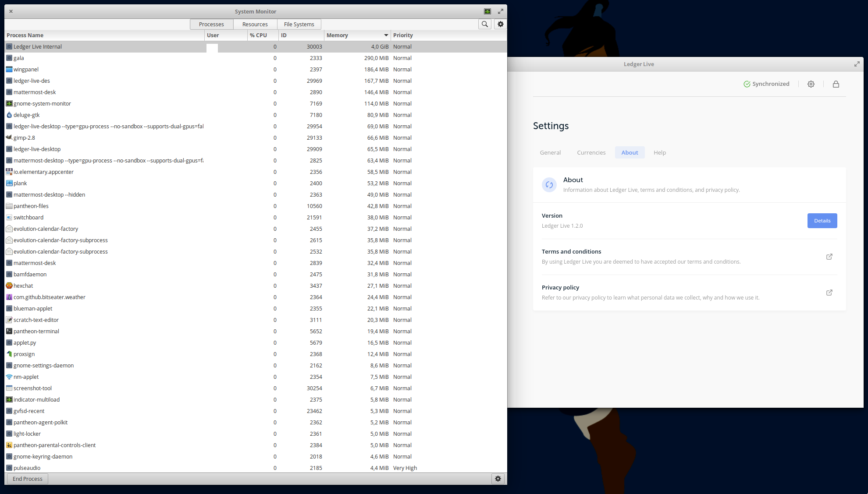Select the gala process row
Screen dimensions: 868x494
256,58
